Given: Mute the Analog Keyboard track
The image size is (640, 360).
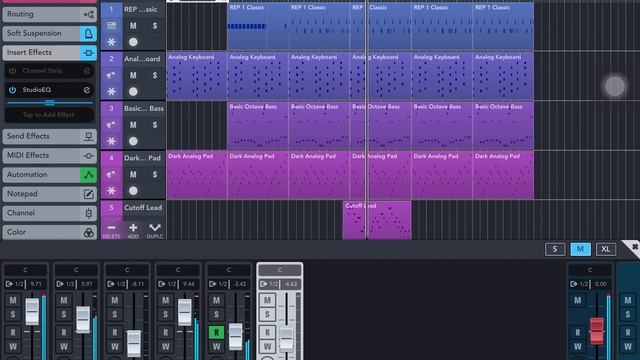Looking at the screenshot, I should [x=133, y=75].
